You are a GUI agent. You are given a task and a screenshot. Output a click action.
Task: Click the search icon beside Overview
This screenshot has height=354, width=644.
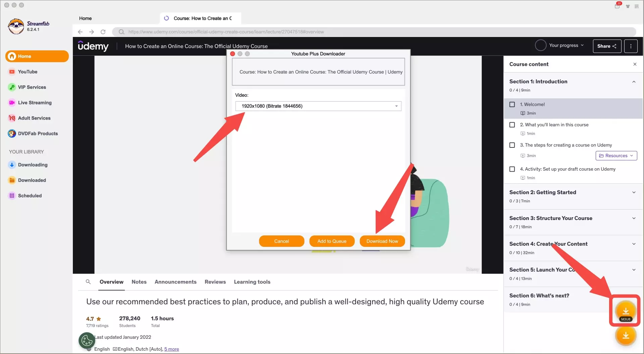pos(88,282)
